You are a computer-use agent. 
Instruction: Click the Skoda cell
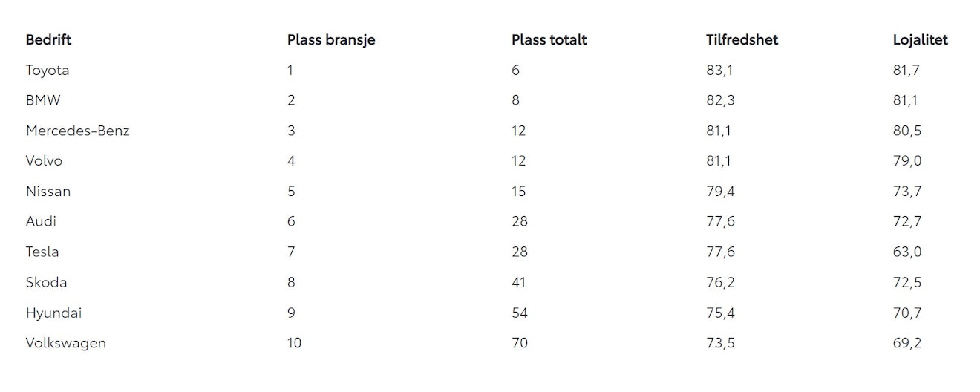coord(46,282)
